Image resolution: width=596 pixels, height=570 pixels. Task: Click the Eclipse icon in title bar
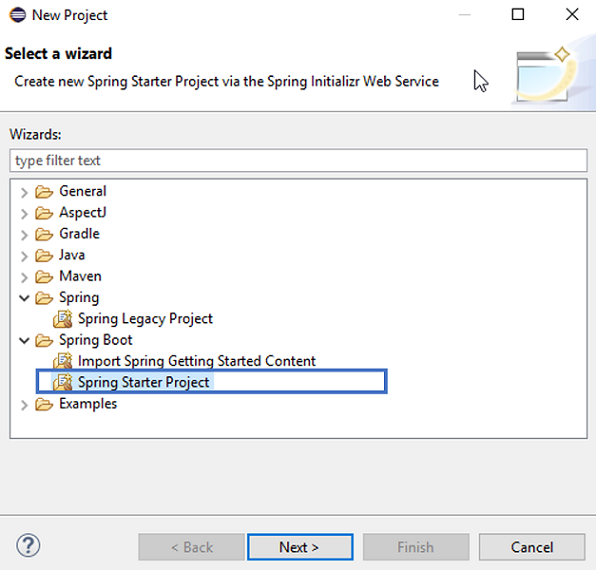[x=18, y=15]
